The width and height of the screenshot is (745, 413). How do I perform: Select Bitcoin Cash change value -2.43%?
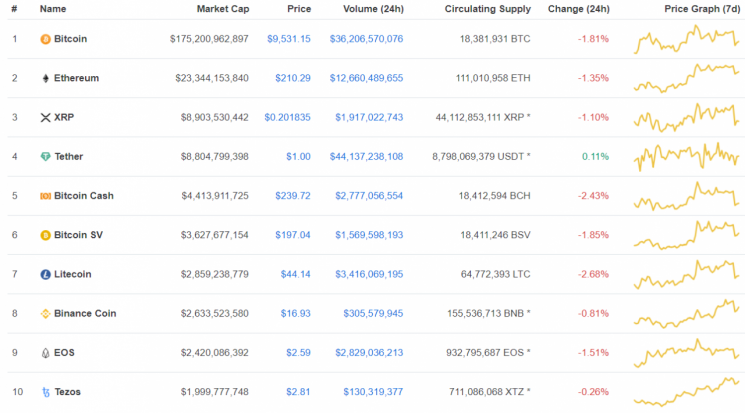(x=593, y=195)
